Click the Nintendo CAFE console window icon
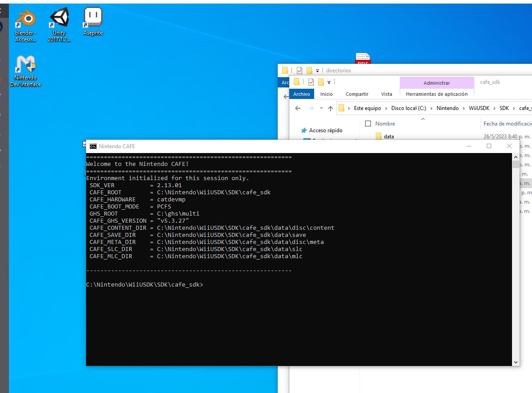532x393 pixels. pyautogui.click(x=93, y=146)
